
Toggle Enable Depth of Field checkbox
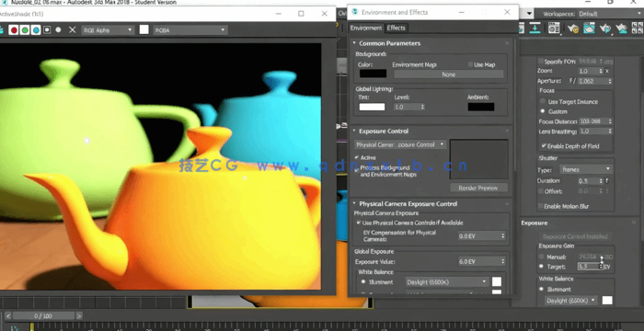[x=544, y=146]
